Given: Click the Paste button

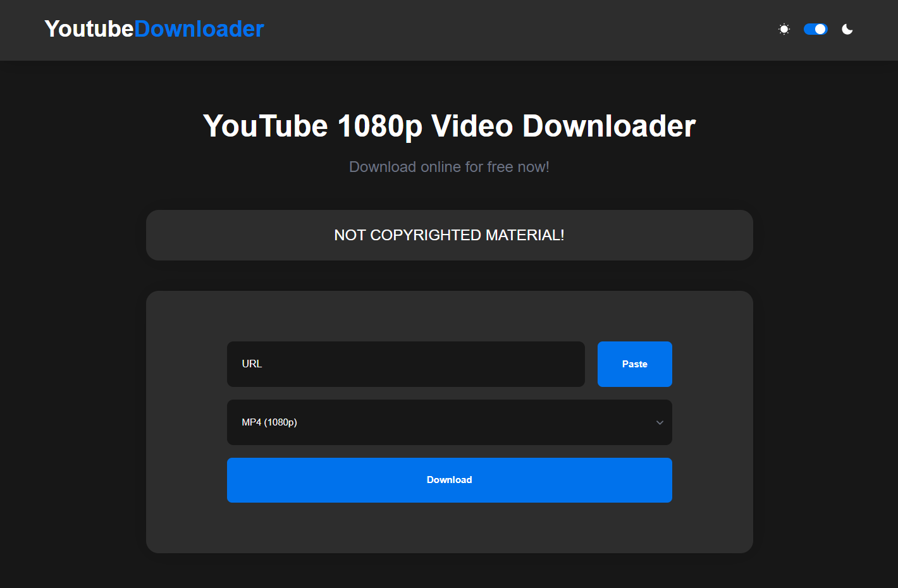Looking at the screenshot, I should [634, 364].
